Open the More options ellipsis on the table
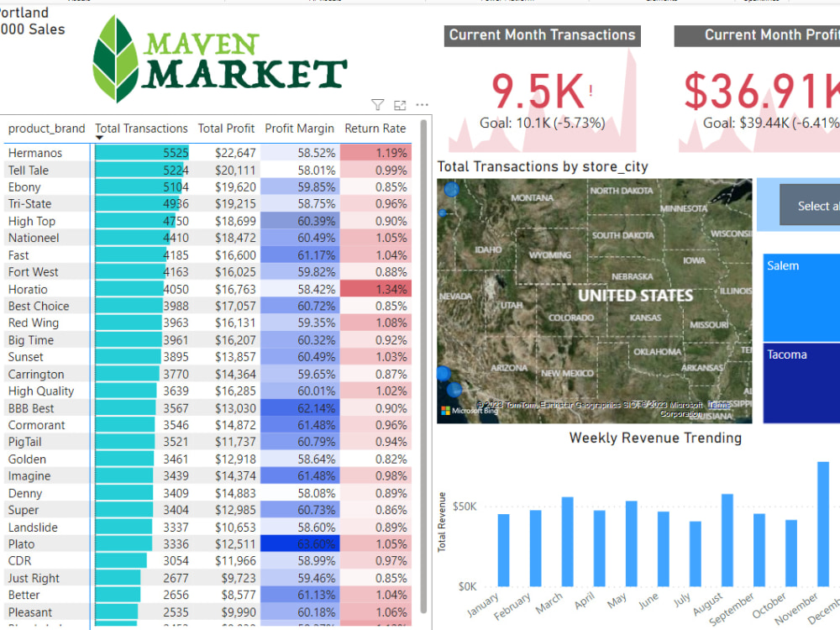Viewport: 840px width, 630px height. click(422, 104)
